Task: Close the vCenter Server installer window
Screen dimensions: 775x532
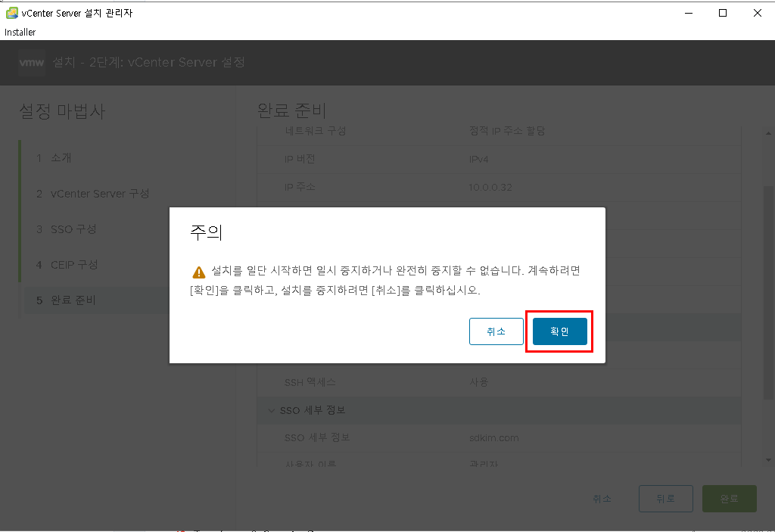Action: (757, 14)
